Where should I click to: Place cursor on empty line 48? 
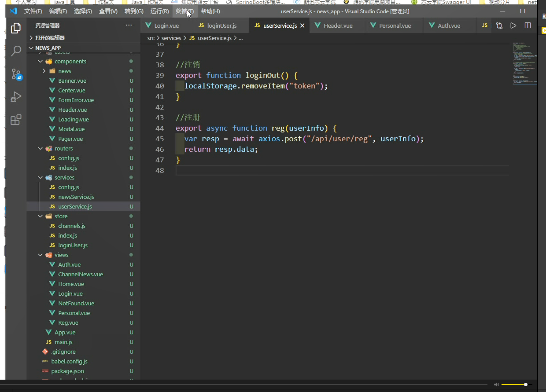tap(342, 170)
